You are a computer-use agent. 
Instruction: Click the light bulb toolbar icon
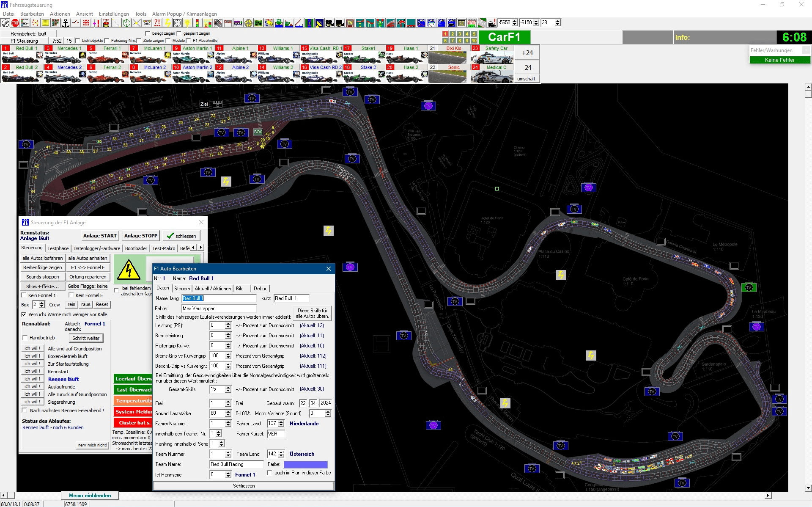pyautogui.click(x=188, y=23)
